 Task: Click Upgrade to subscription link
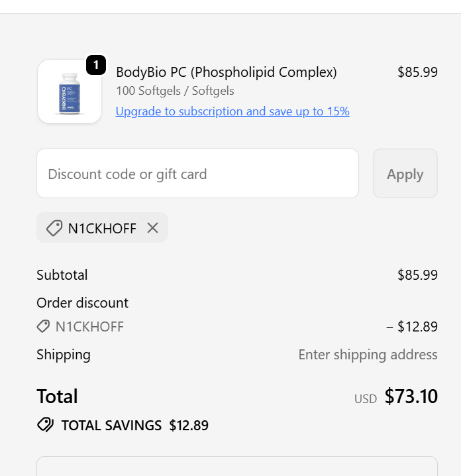[232, 111]
